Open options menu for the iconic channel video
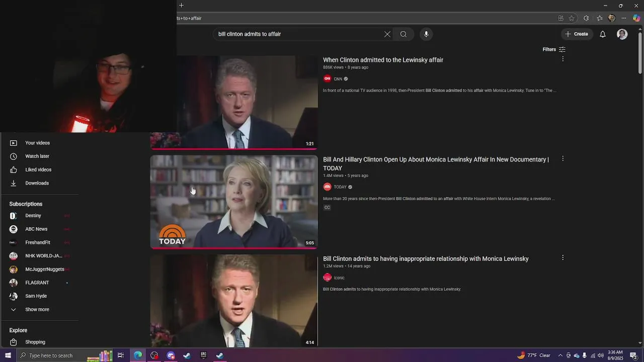This screenshot has height=362, width=644. click(562, 258)
